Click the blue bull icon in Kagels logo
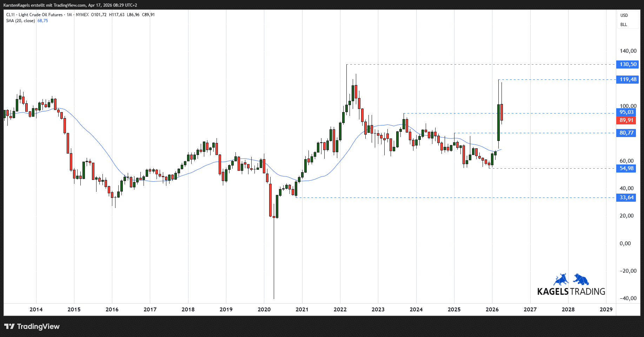The width and height of the screenshot is (644, 337). click(x=561, y=279)
